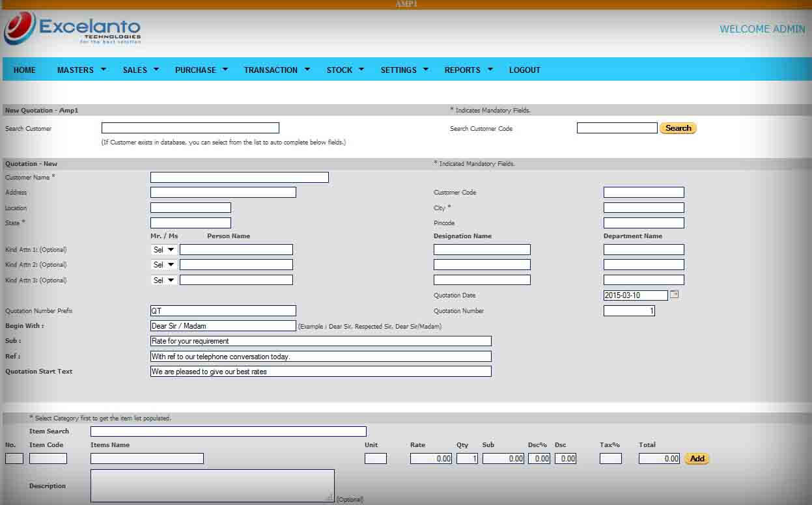Expand the TRANSACTION menu dropdown
Image resolution: width=812 pixels, height=505 pixels.
click(x=275, y=70)
